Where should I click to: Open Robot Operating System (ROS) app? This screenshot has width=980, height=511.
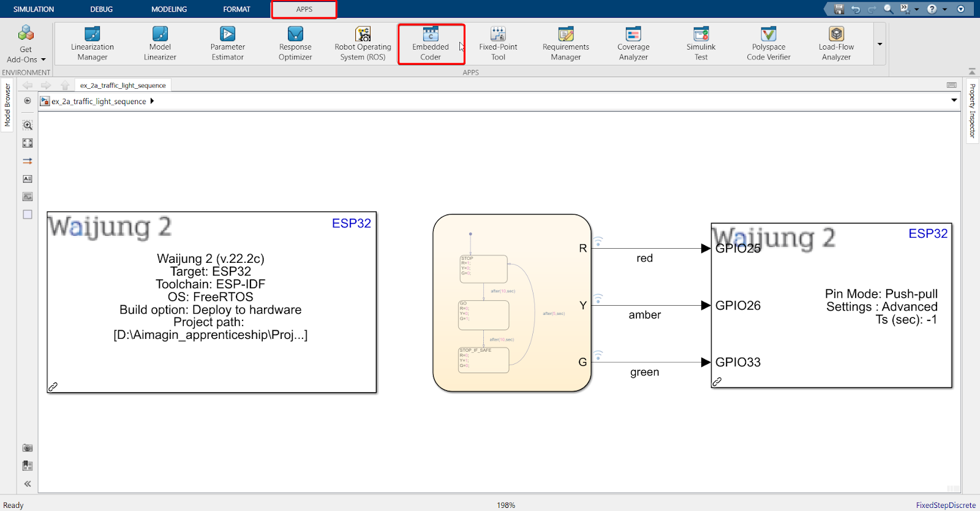pos(363,44)
